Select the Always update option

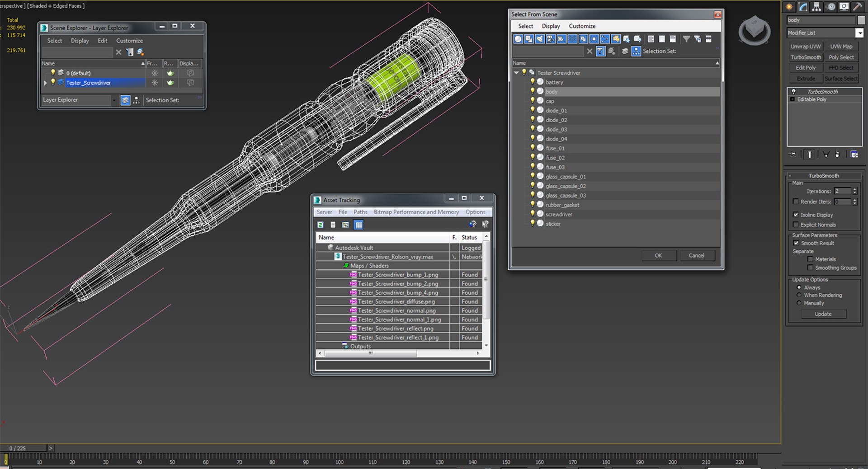[799, 287]
